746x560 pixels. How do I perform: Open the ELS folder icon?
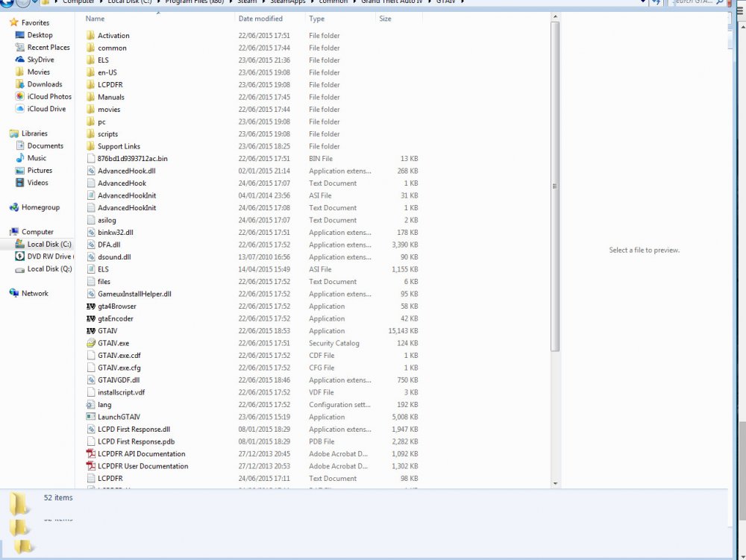[x=90, y=60]
